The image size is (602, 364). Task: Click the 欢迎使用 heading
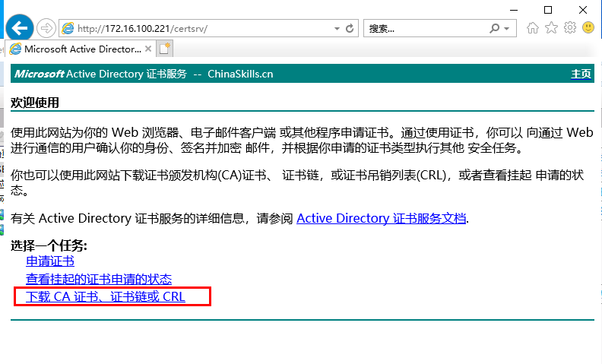[35, 103]
